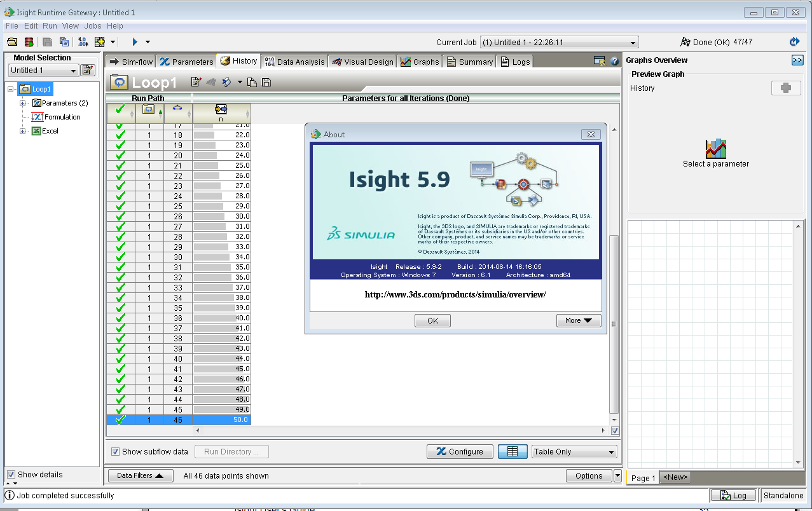
Task: Click the blue eraser icon in Loop1 header
Action: point(226,82)
